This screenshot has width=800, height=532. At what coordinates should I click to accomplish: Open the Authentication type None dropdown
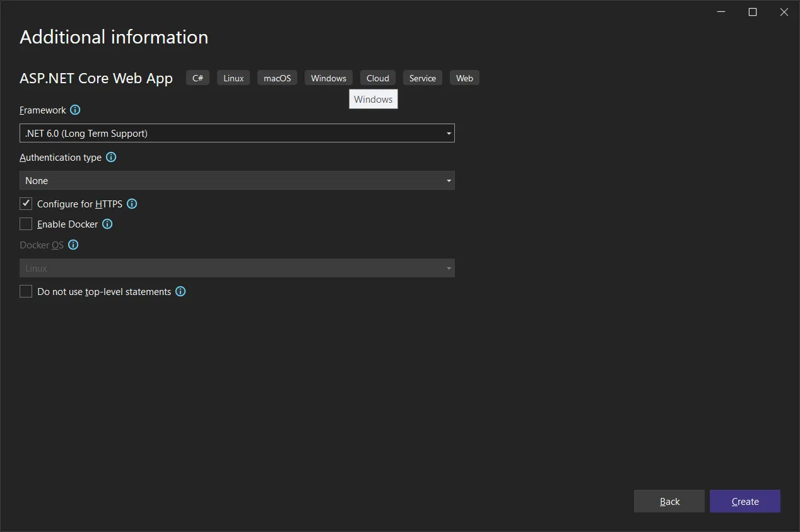237,180
